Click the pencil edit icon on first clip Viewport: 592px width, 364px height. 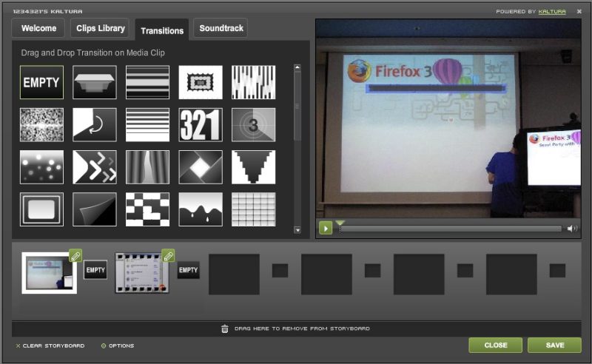point(75,256)
